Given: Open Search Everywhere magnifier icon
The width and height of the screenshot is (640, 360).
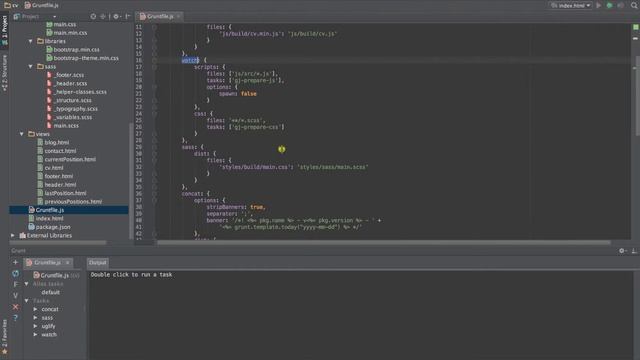Looking at the screenshot, I should (x=634, y=5).
